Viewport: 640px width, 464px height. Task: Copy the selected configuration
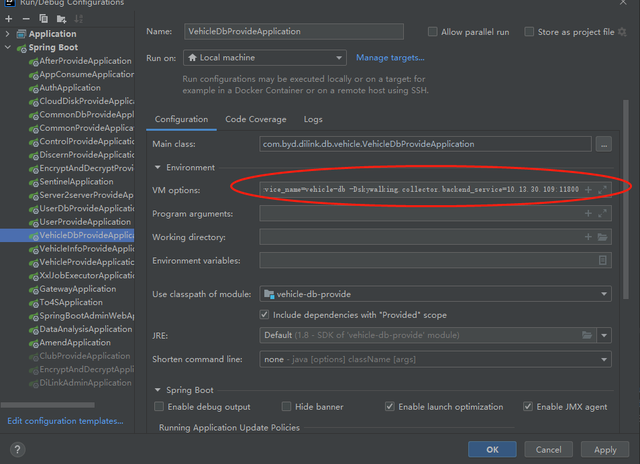(x=43, y=19)
